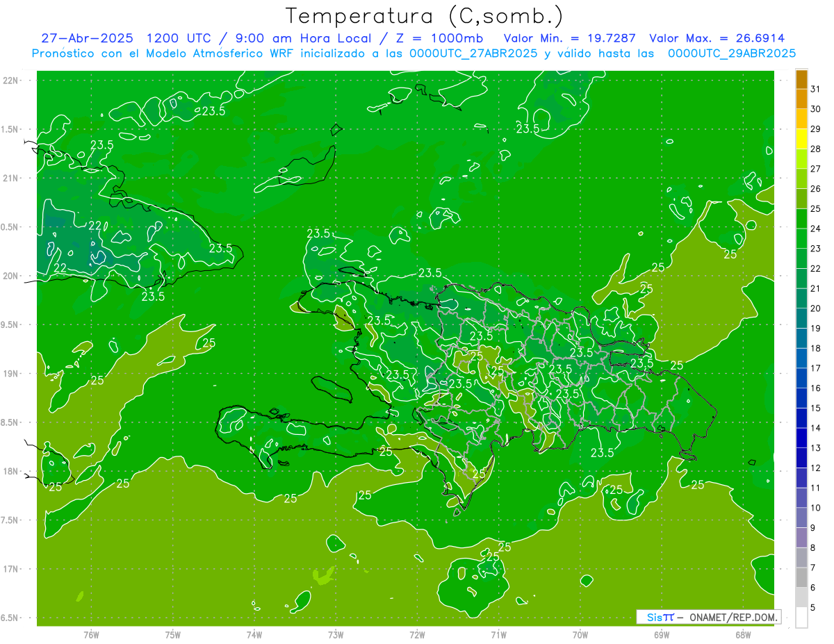The image size is (834, 644).
Task: Click the '15' color scale label
Action: [x=815, y=408]
